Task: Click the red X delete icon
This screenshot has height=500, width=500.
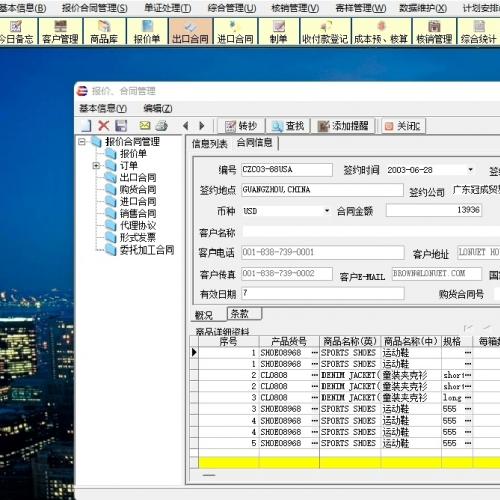Action: [x=104, y=126]
